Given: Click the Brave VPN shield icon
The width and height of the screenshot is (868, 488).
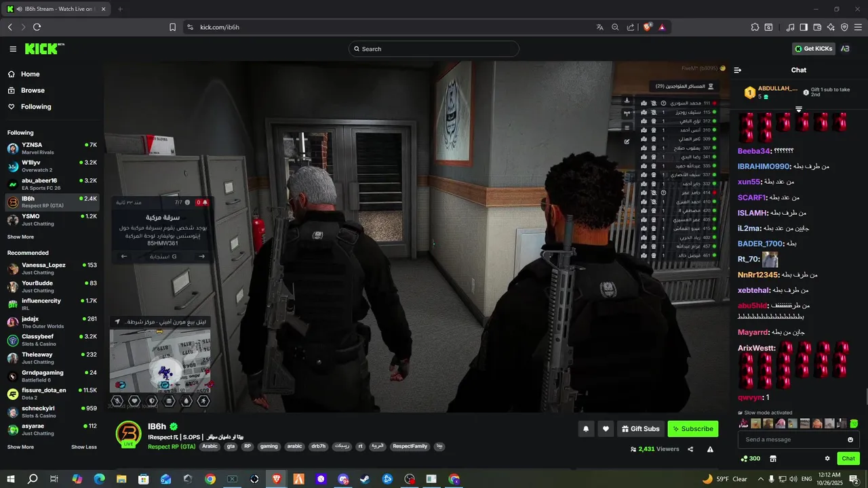Looking at the screenshot, I should click(844, 27).
